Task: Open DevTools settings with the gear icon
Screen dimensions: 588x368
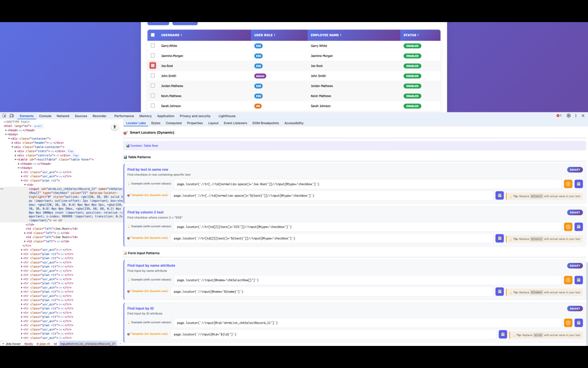Action: [x=568, y=115]
